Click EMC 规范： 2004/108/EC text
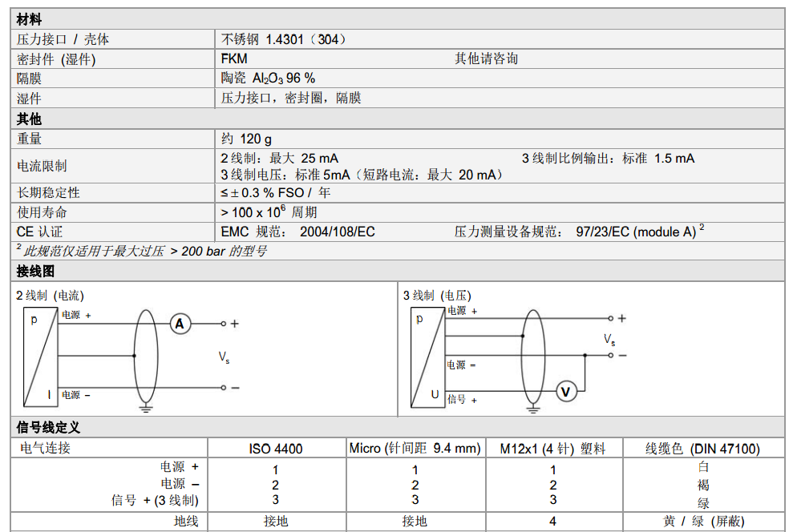 298,232
